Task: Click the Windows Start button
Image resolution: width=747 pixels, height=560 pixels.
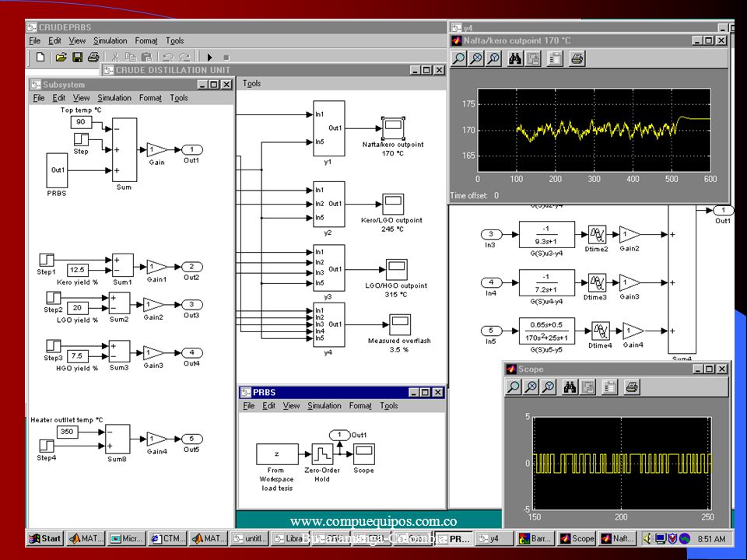Action: [45, 538]
